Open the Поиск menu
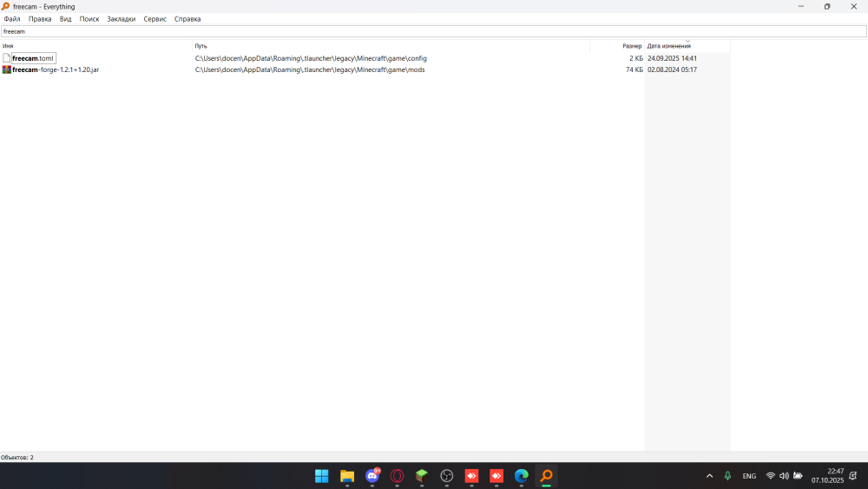This screenshot has height=489, width=868. [x=89, y=19]
